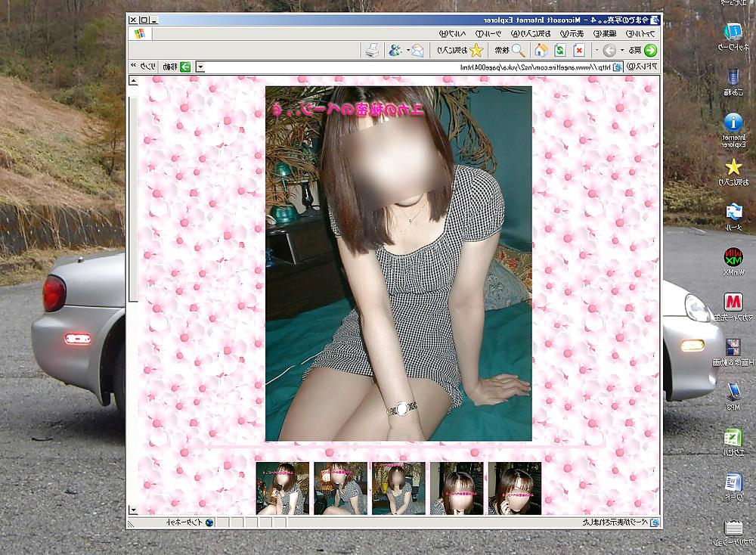Image resolution: width=756 pixels, height=555 pixels.
Task: Click the Mail envelope toolbar icon
Action: [417, 50]
